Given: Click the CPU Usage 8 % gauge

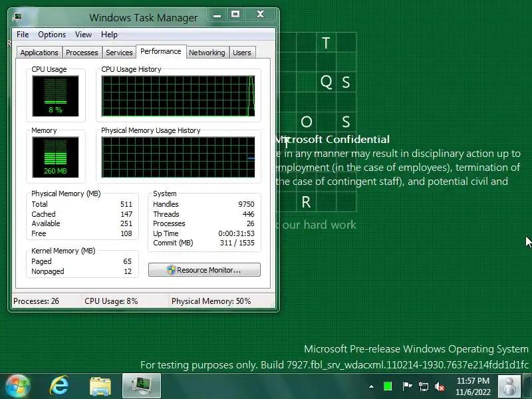Looking at the screenshot, I should click(x=55, y=96).
